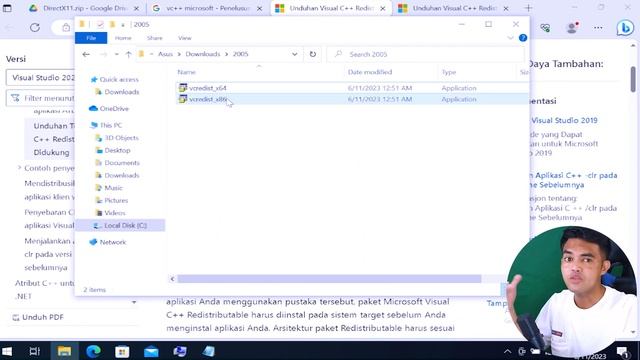Click the file list scroll-left arrow
The image size is (640, 360).
coord(172,279)
